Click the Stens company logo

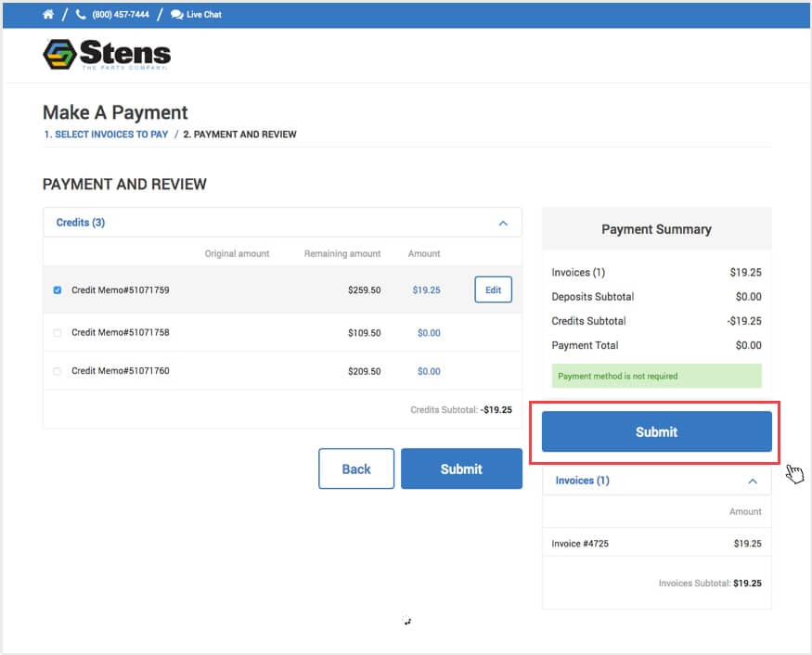point(106,55)
